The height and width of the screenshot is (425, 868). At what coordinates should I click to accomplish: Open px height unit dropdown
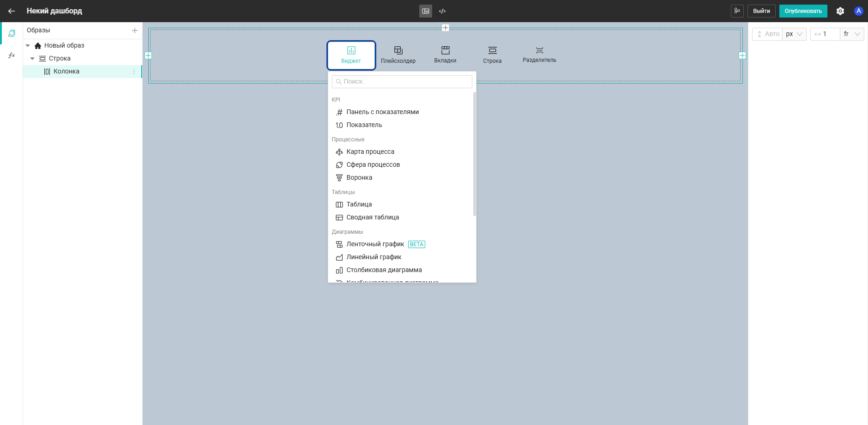pos(794,34)
